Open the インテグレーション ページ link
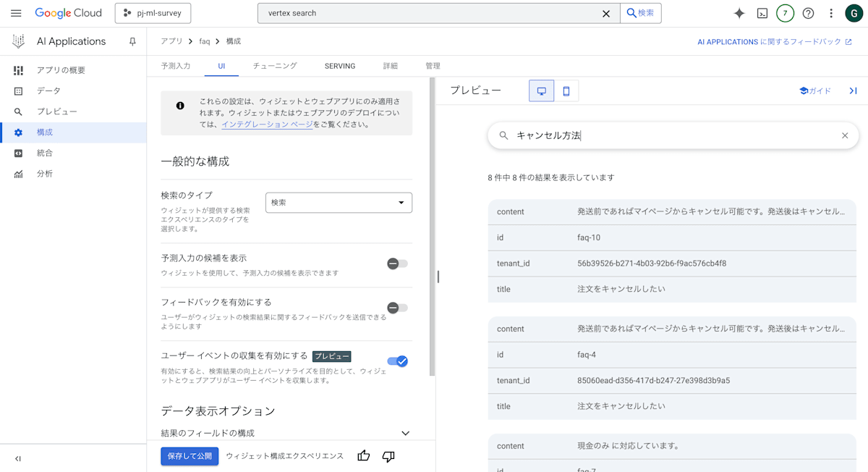The width and height of the screenshot is (868, 472). (267, 124)
